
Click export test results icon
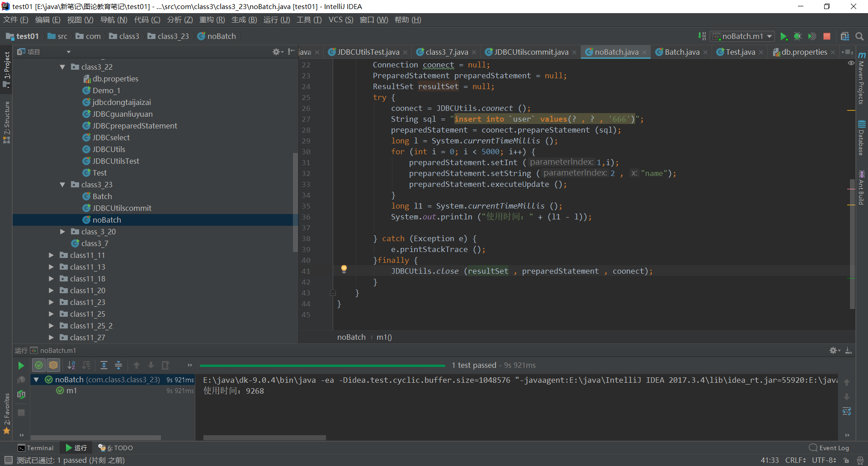coord(165,365)
